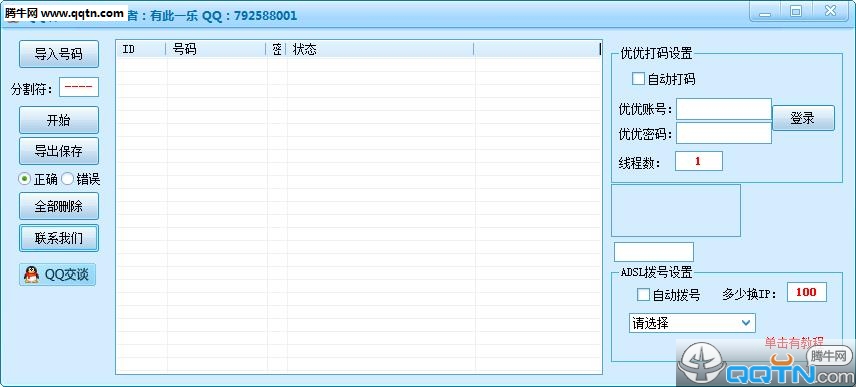The width and height of the screenshot is (856, 387).
Task: Sort list by ID column header
Action: point(141,49)
